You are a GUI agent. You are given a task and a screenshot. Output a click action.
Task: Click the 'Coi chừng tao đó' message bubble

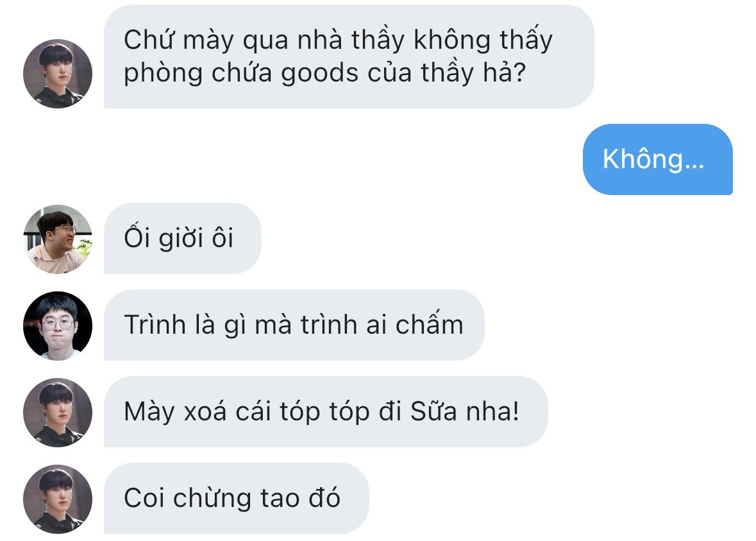coord(236,499)
